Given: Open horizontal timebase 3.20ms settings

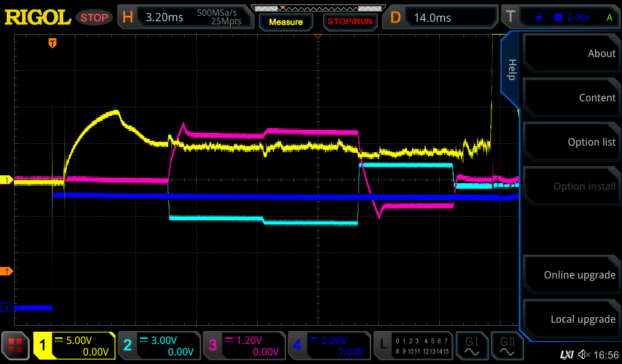Looking at the screenshot, I should coord(186,18).
